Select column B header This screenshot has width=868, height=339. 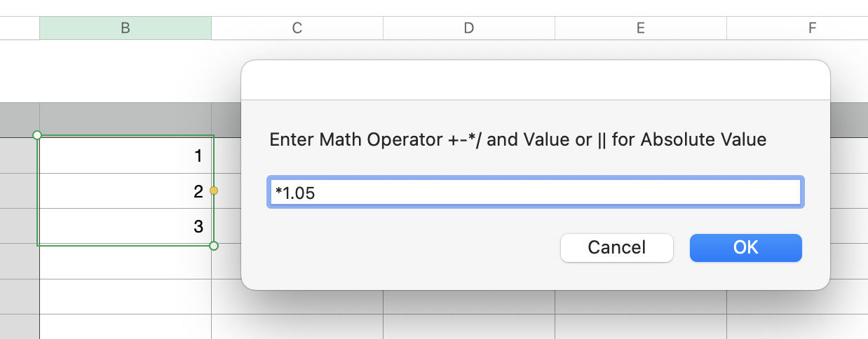click(x=126, y=28)
